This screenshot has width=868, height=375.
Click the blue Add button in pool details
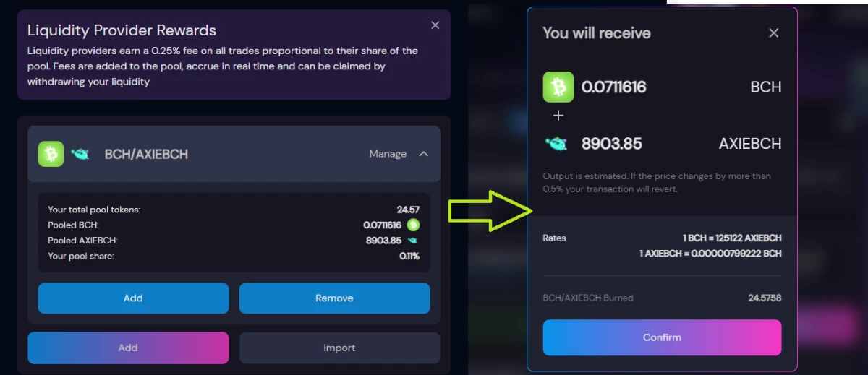pyautogui.click(x=133, y=298)
